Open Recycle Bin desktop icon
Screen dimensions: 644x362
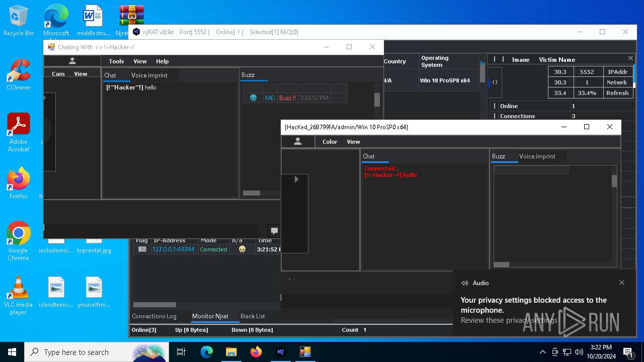click(x=19, y=21)
